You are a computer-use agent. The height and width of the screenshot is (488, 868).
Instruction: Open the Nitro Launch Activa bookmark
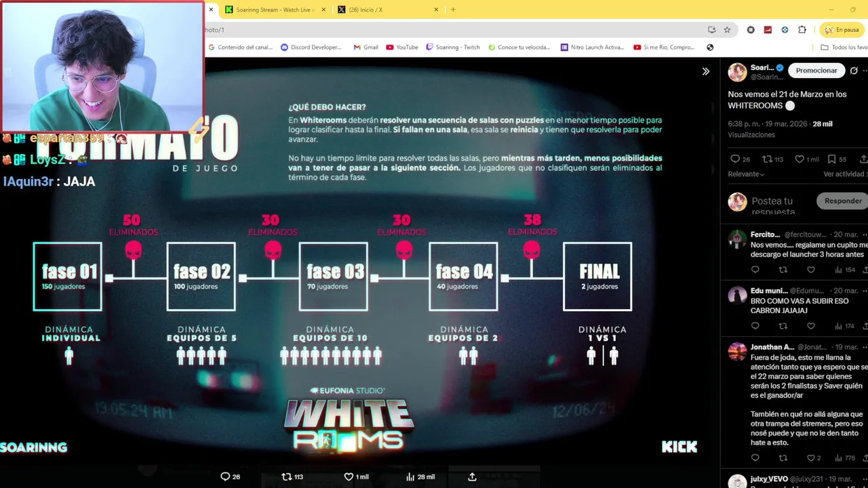tap(593, 47)
